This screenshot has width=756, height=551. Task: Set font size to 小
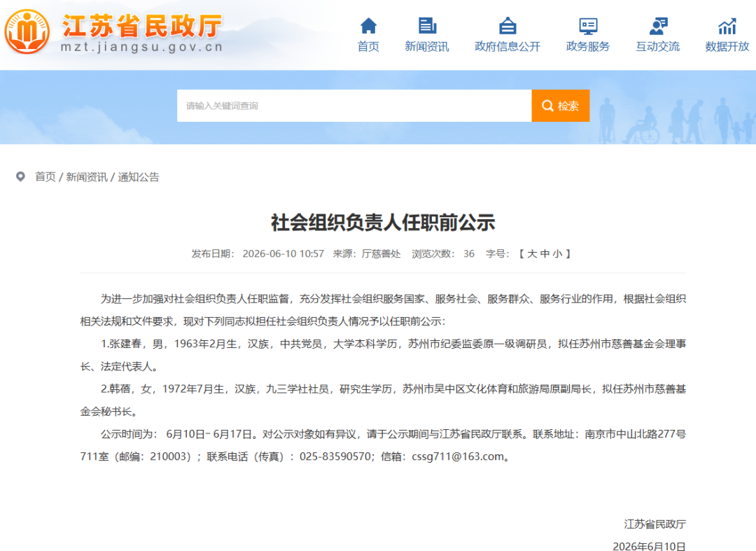pos(558,253)
